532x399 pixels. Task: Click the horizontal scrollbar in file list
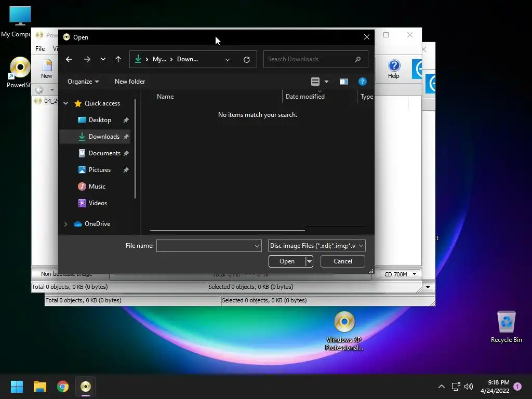[x=228, y=230]
